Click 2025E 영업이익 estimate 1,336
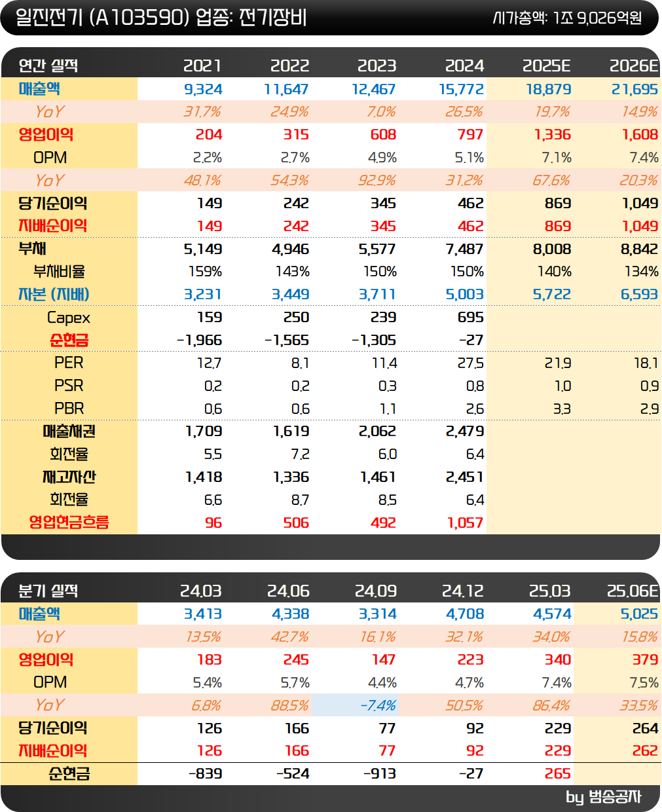Screen dimensions: 662x812 coord(553,134)
